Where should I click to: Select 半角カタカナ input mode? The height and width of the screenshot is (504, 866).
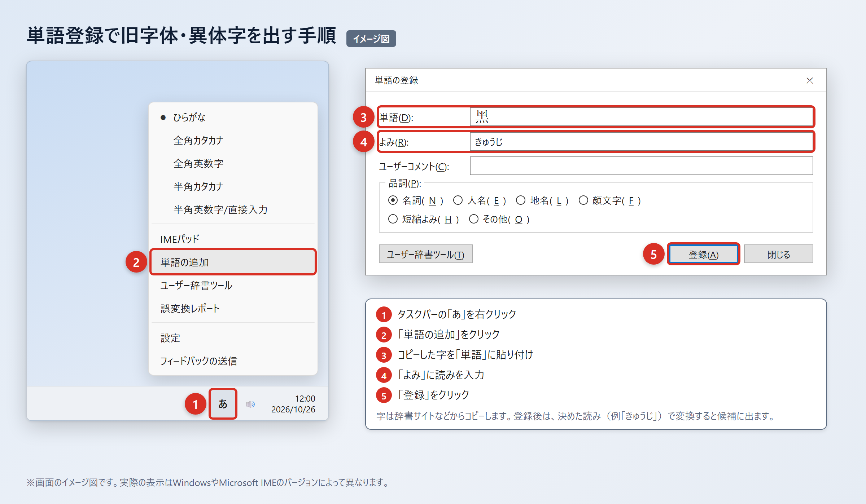[233, 186]
